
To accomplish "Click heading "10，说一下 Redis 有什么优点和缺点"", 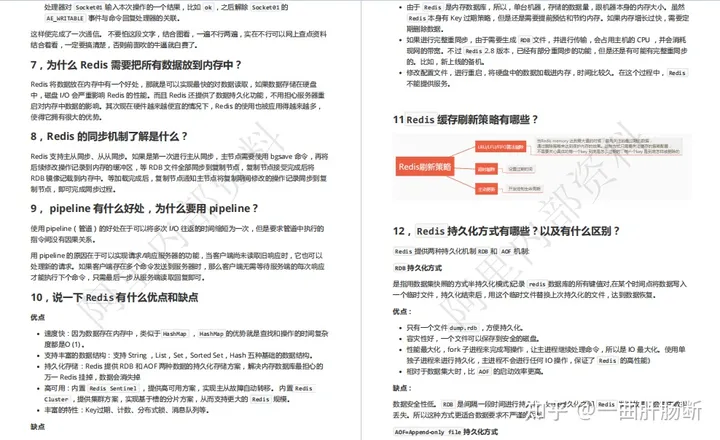I will tap(114, 298).
